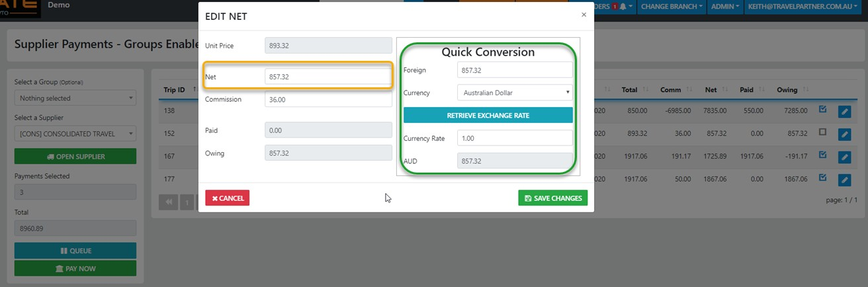Click the Total field showing 8960.89
The height and width of the screenshot is (287, 868).
coord(75,228)
